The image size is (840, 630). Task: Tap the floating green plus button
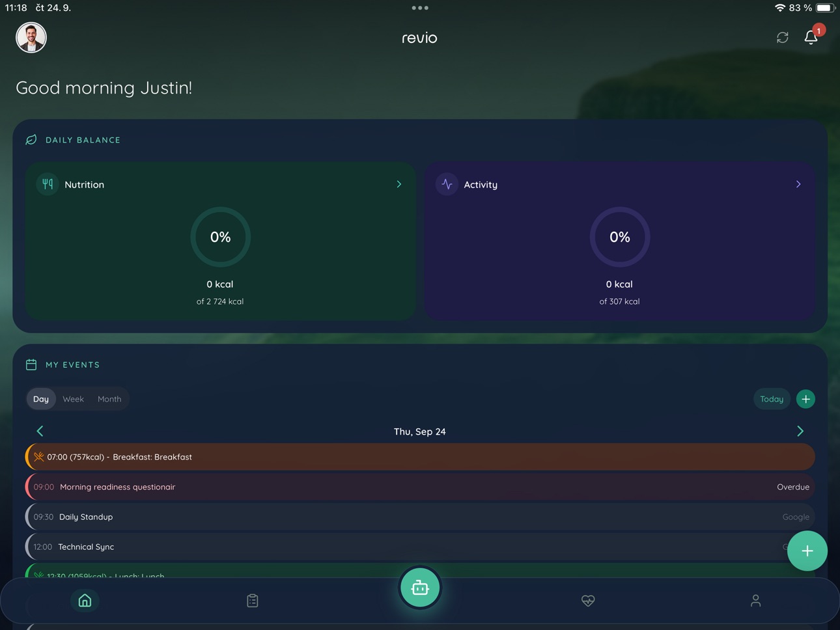click(807, 551)
